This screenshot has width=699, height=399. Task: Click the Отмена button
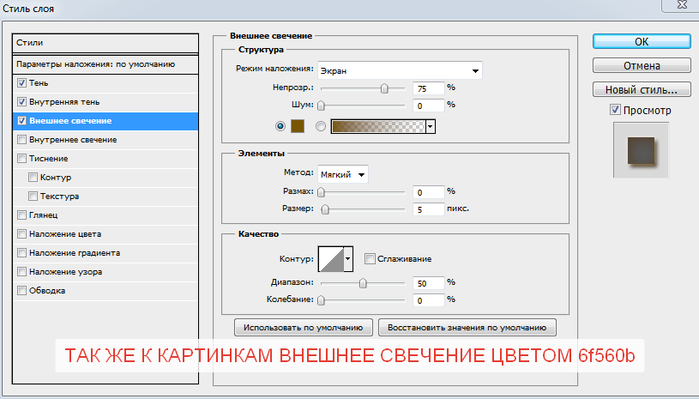click(641, 66)
